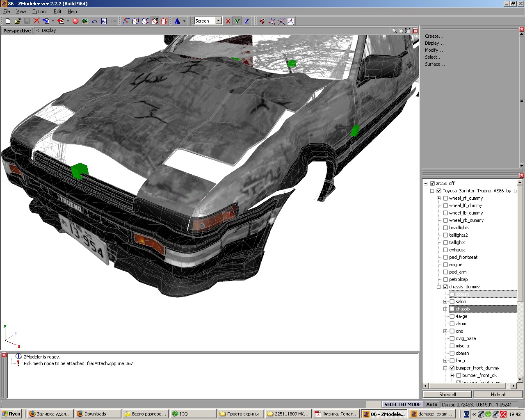Click the Show all button
Screen dimensions: 525x420
(x=447, y=394)
